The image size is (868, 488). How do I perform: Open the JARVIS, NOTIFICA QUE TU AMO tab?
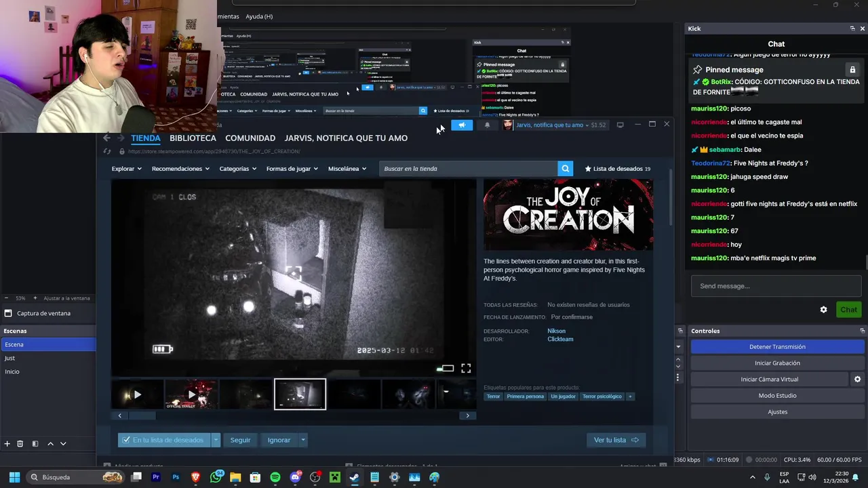[346, 138]
